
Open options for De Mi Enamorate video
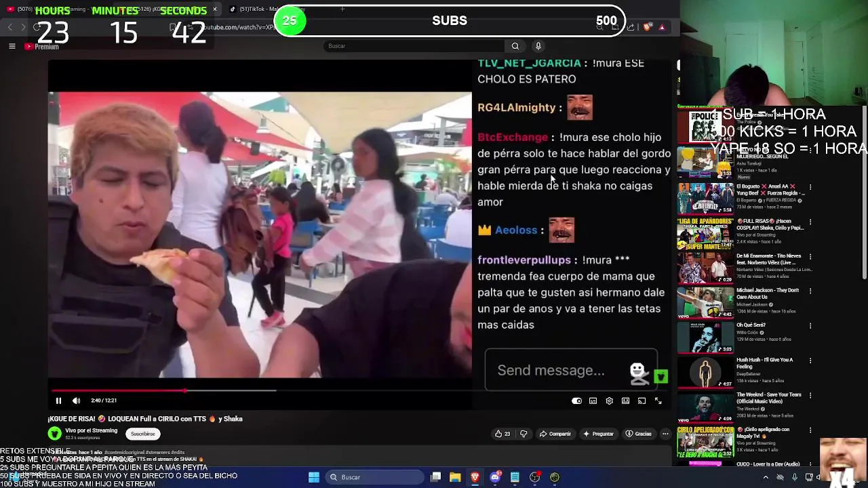(810, 256)
